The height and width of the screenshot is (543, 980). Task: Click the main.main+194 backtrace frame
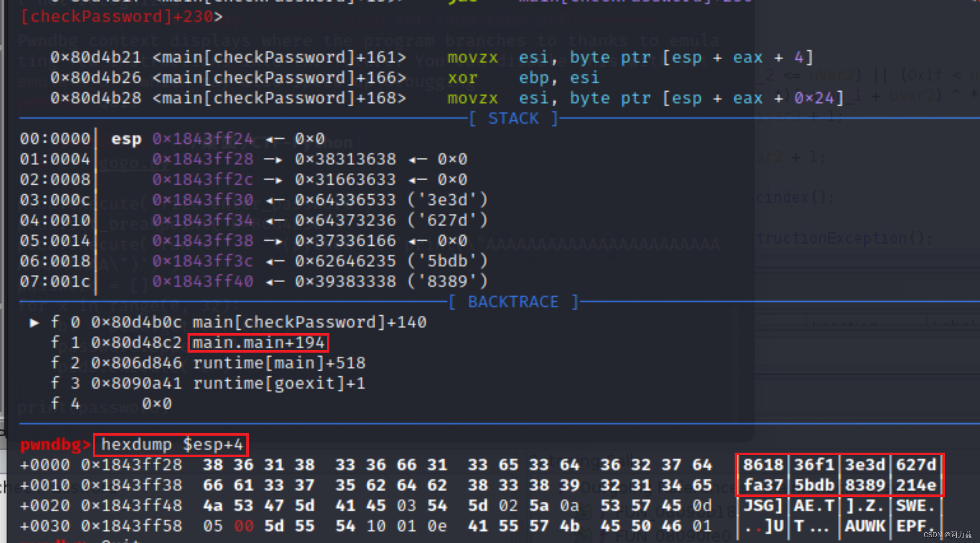click(258, 343)
